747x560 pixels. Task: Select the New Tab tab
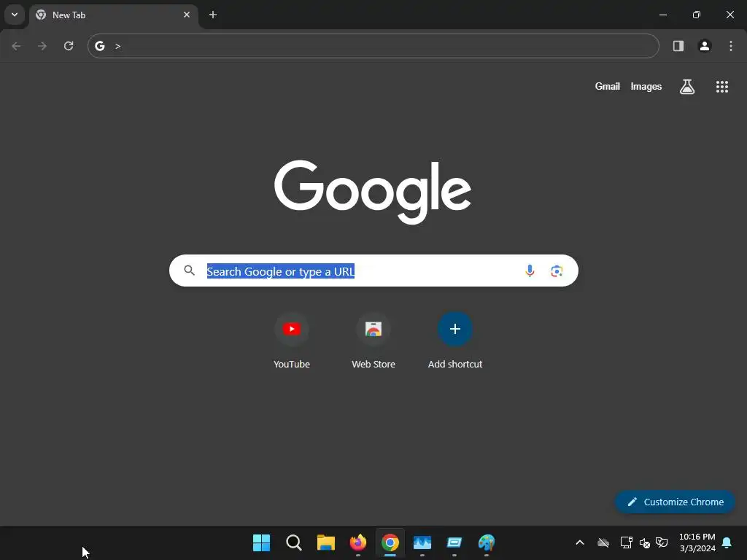pyautogui.click(x=113, y=15)
